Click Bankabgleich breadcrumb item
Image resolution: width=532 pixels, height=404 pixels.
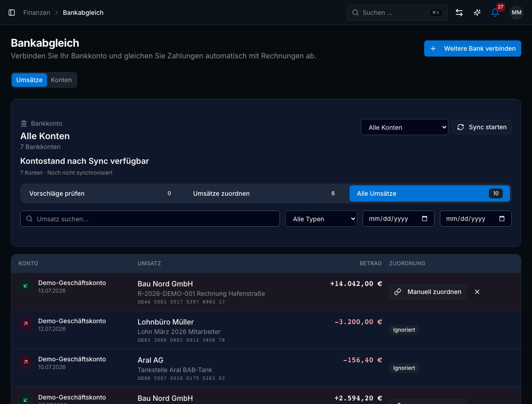[83, 13]
